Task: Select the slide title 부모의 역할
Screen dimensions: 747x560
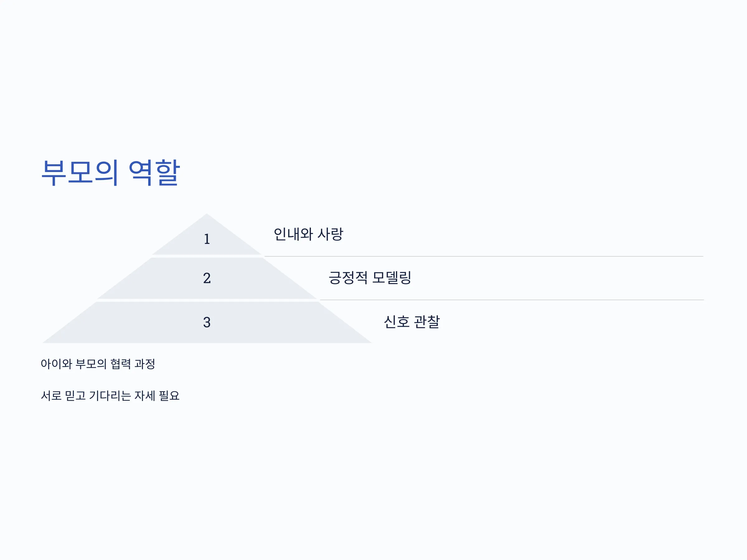Action: [x=110, y=172]
